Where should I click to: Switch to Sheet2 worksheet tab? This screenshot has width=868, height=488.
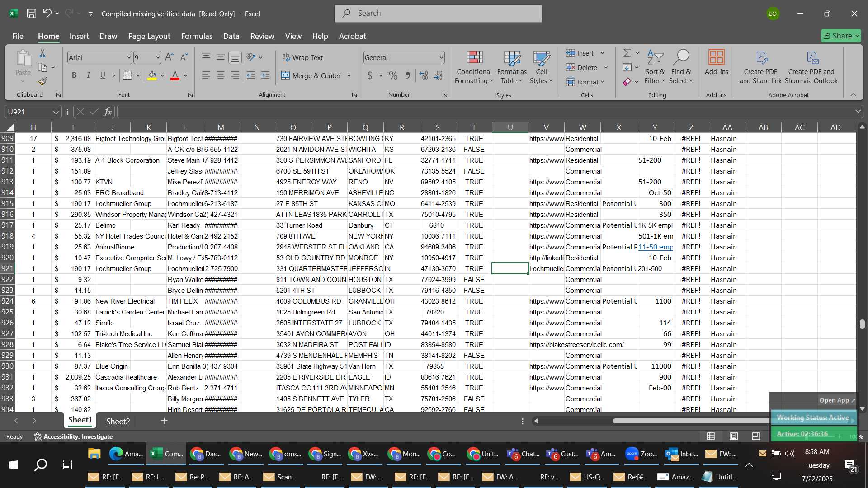point(118,421)
